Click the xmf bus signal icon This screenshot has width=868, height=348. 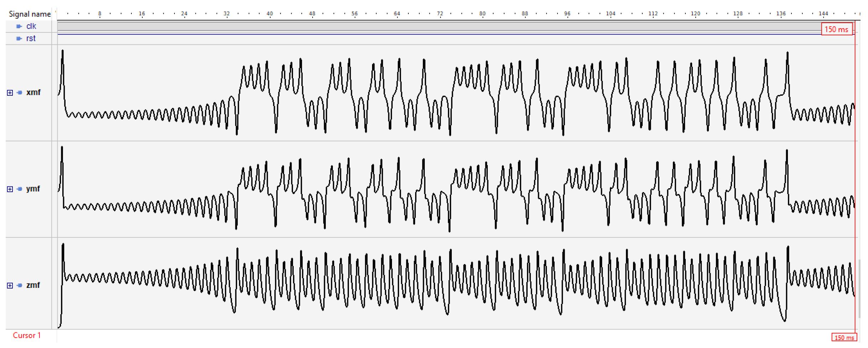pos(20,93)
